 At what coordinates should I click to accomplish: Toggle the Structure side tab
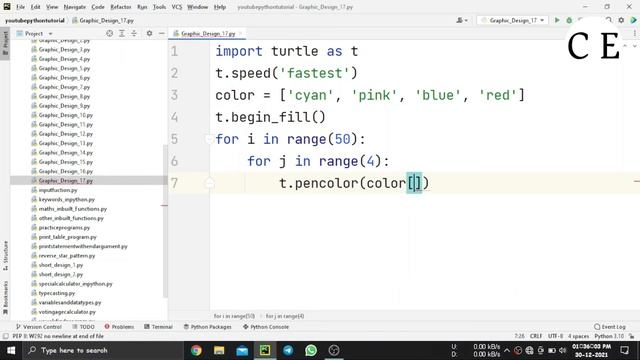pos(5,256)
